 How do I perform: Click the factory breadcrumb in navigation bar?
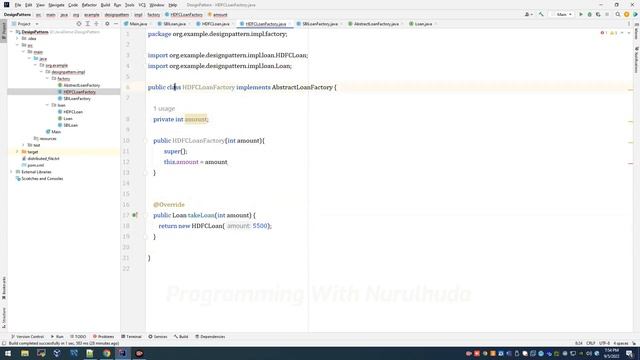point(153,15)
